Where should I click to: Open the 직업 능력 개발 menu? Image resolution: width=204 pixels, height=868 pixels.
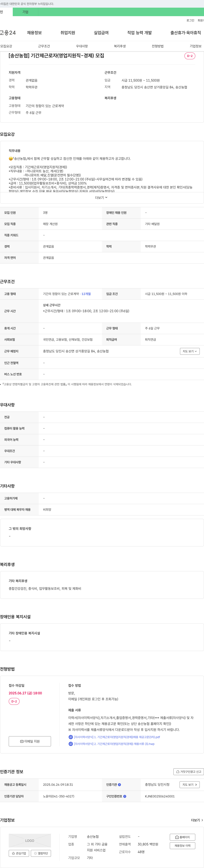tap(139, 33)
